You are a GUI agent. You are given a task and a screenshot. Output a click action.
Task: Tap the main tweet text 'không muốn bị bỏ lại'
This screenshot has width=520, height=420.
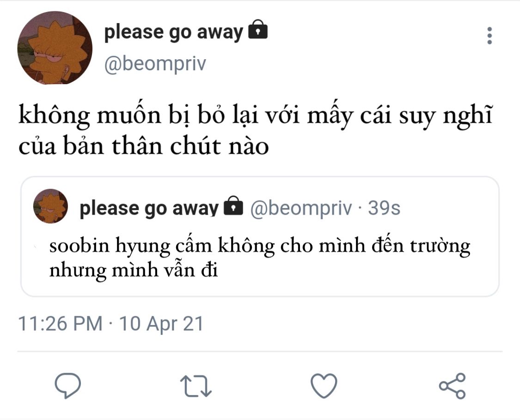point(138,116)
